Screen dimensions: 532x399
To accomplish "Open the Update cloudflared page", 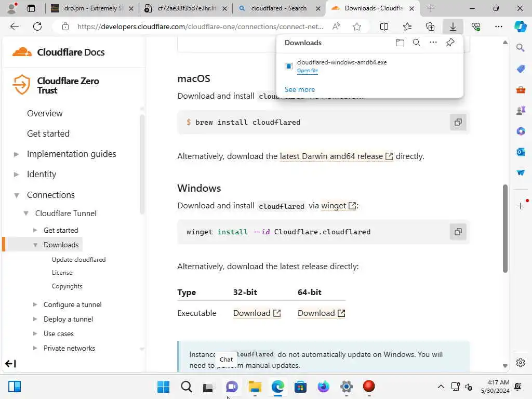I will [79, 260].
